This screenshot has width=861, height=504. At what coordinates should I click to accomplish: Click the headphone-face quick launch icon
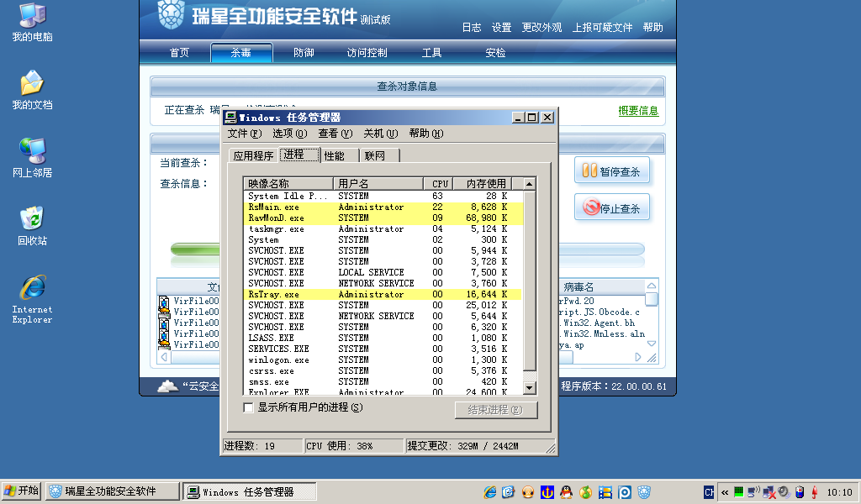[x=528, y=492]
